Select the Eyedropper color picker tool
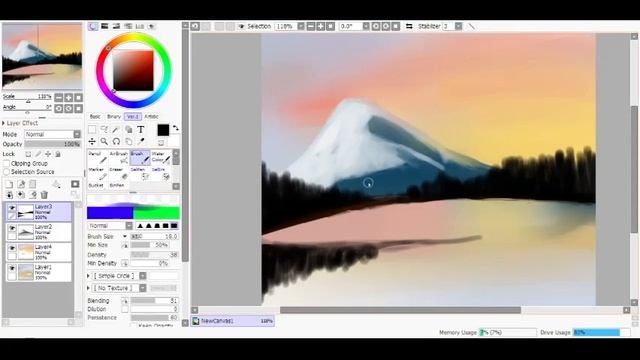640x360 pixels. (x=141, y=142)
